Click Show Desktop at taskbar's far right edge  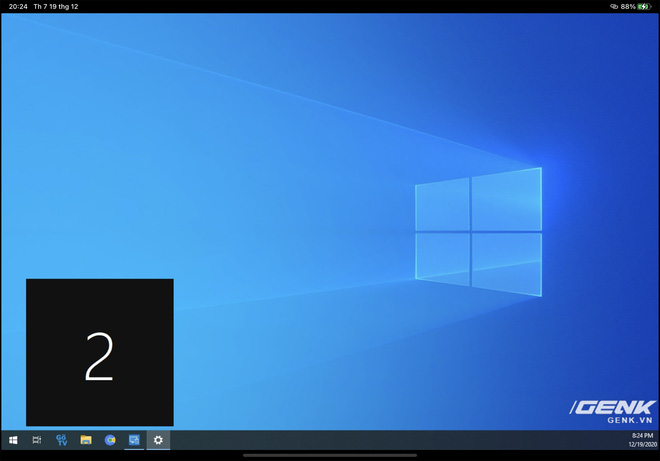(658, 440)
